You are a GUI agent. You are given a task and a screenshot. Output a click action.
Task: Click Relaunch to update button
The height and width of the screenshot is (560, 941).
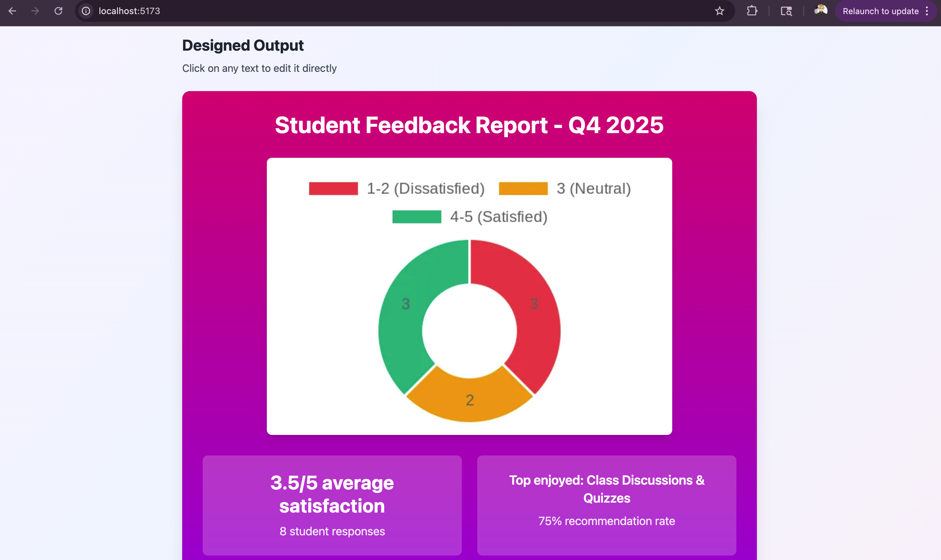[x=880, y=11]
